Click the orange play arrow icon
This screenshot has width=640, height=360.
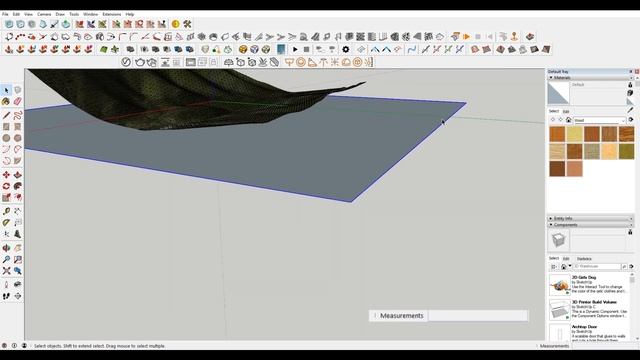pos(467,37)
